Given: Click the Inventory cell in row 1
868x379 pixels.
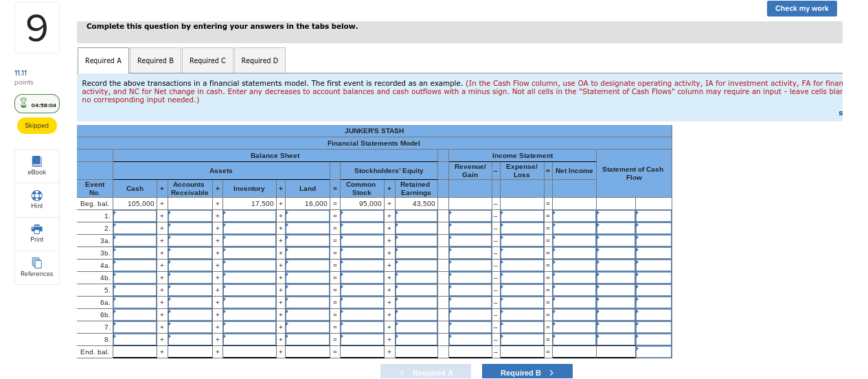Looking at the screenshot, I should point(249,216).
